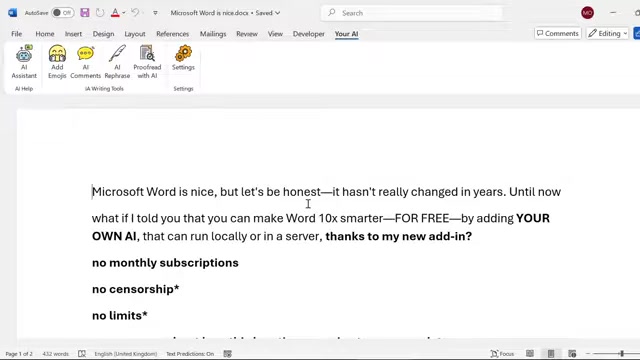The width and height of the screenshot is (640, 360).
Task: Switch to Print Layout view button
Action: [x=551, y=353]
